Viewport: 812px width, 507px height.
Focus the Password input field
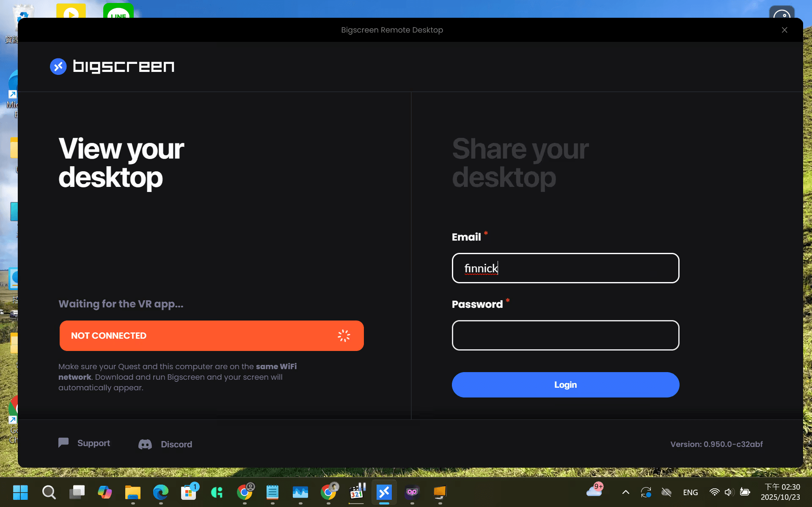tap(565, 335)
